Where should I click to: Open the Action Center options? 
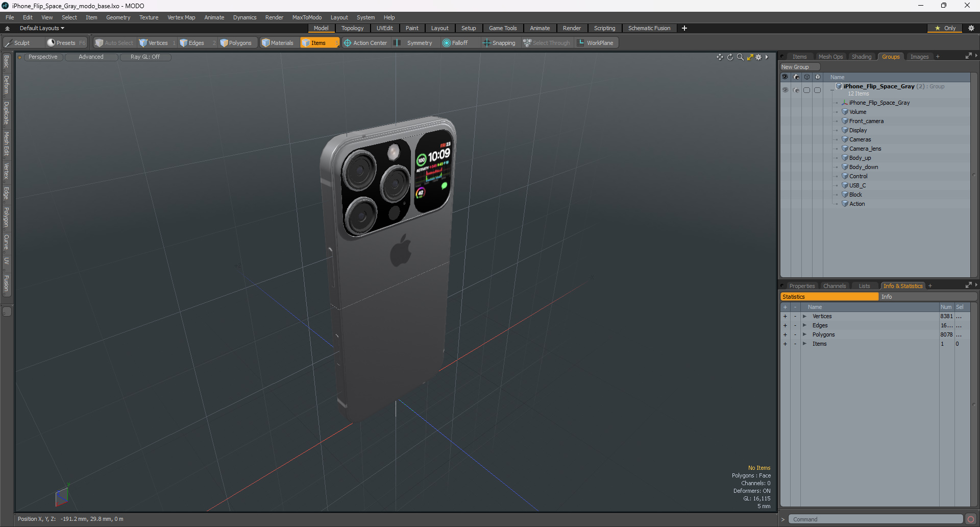(365, 43)
